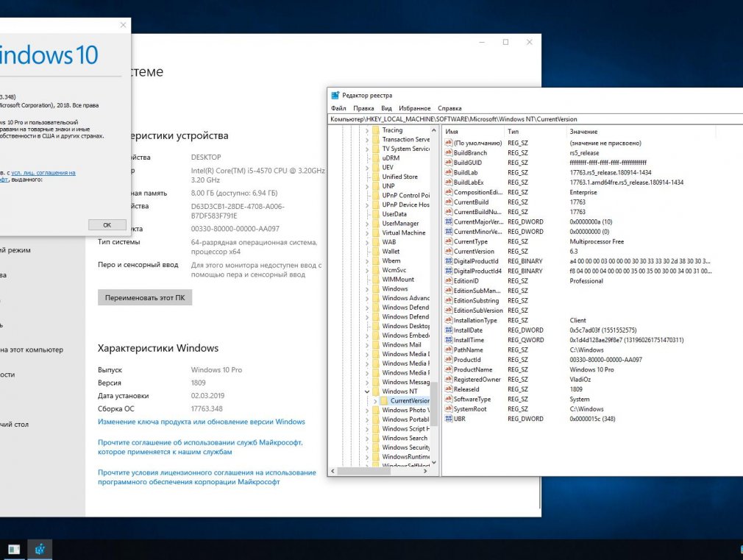743x560 pixels.
Task: Click the string icon for PathName value
Action: (449, 350)
